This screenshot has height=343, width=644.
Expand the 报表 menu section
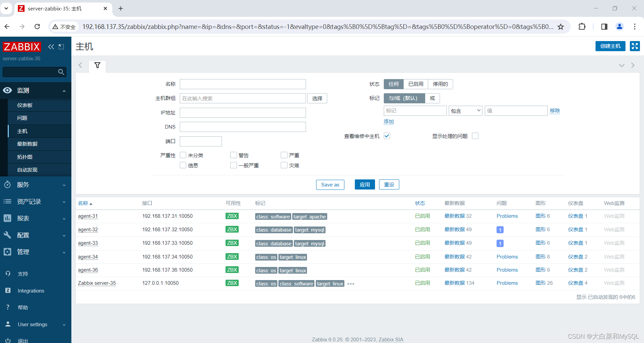64,218
